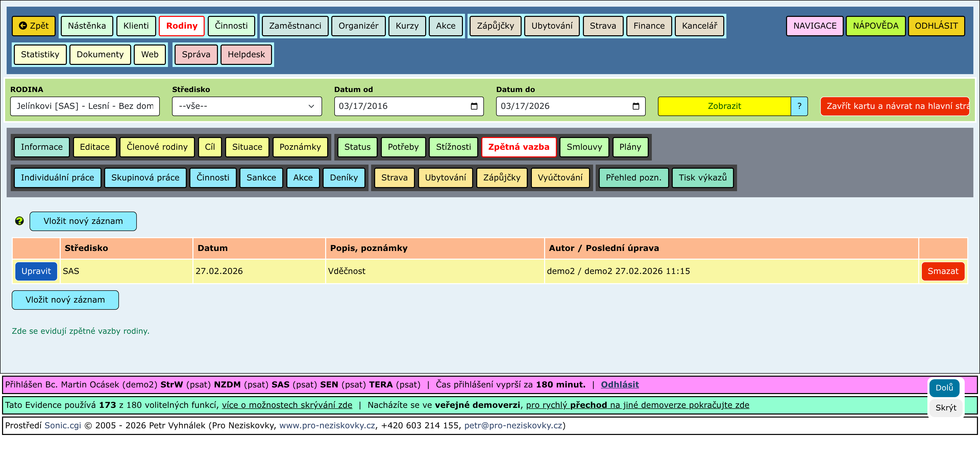
Task: Click the blue question mark beside Zobrazit
Action: (x=799, y=106)
